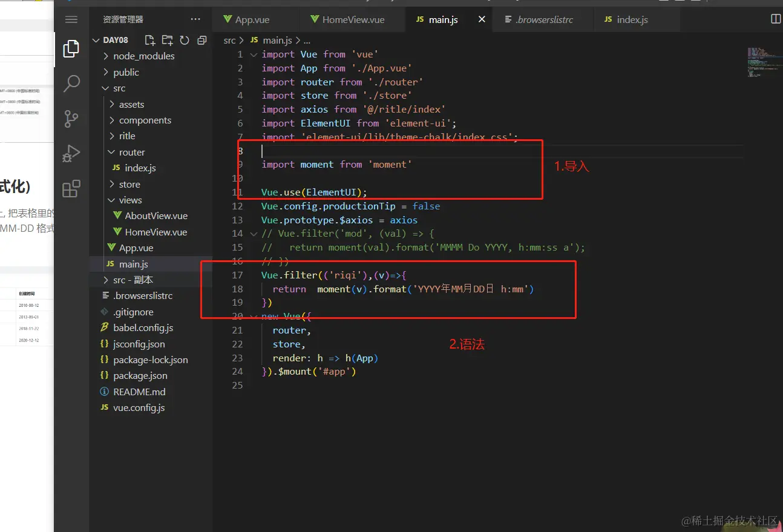Open the Source Control view
This screenshot has width=783, height=532.
tap(71, 118)
